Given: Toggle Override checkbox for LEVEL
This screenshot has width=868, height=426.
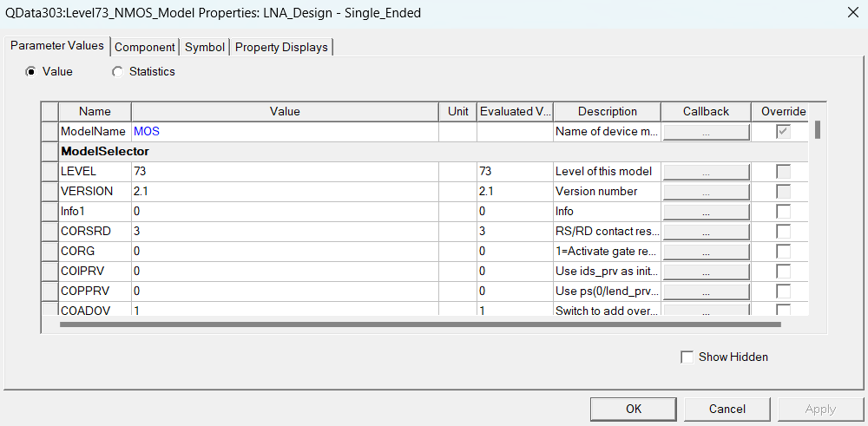Looking at the screenshot, I should pyautogui.click(x=783, y=172).
